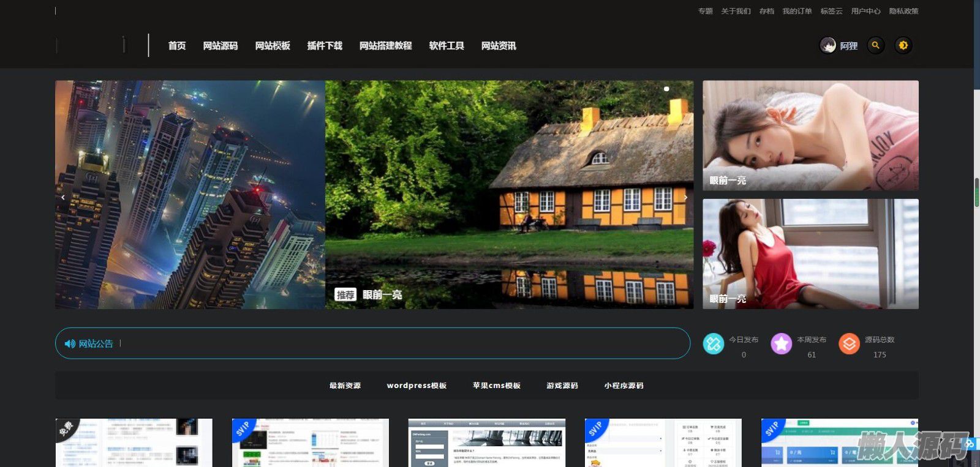The width and height of the screenshot is (980, 467).
Task: Click the 源码总数 orange layers icon
Action: [849, 344]
